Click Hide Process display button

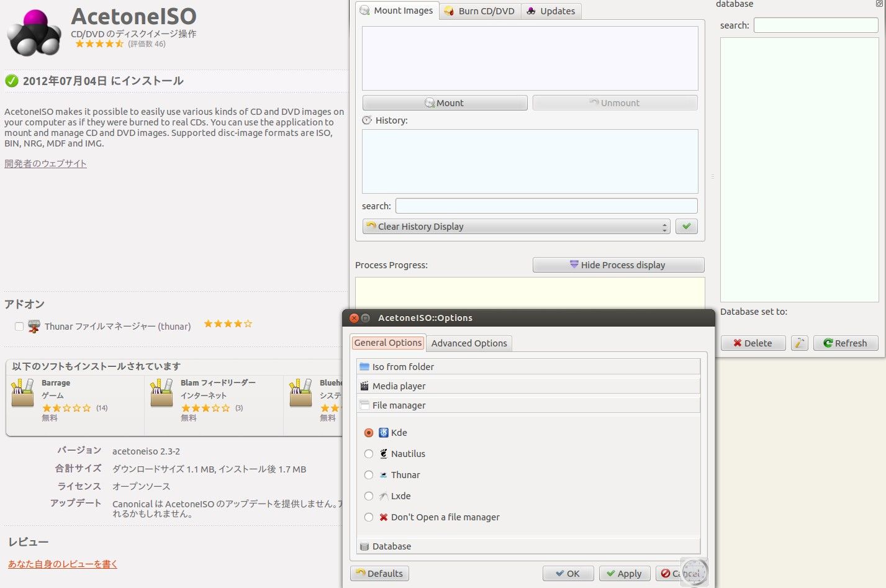[618, 265]
